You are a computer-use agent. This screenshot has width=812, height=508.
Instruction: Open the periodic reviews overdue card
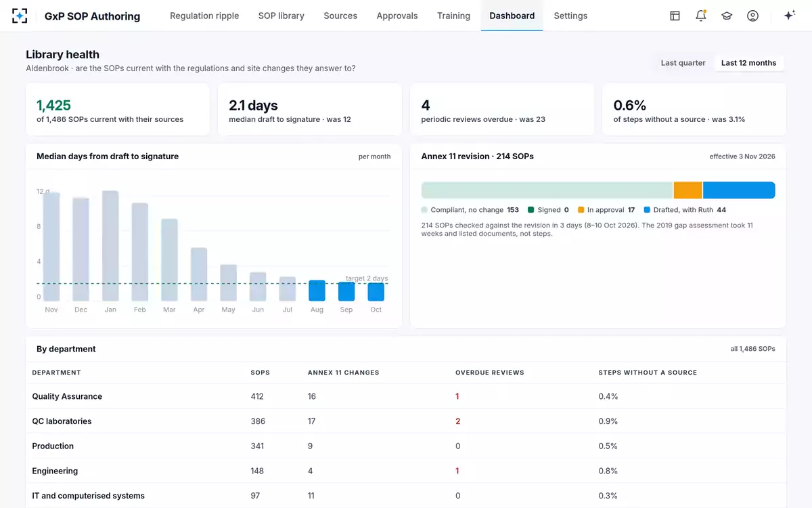(x=502, y=110)
